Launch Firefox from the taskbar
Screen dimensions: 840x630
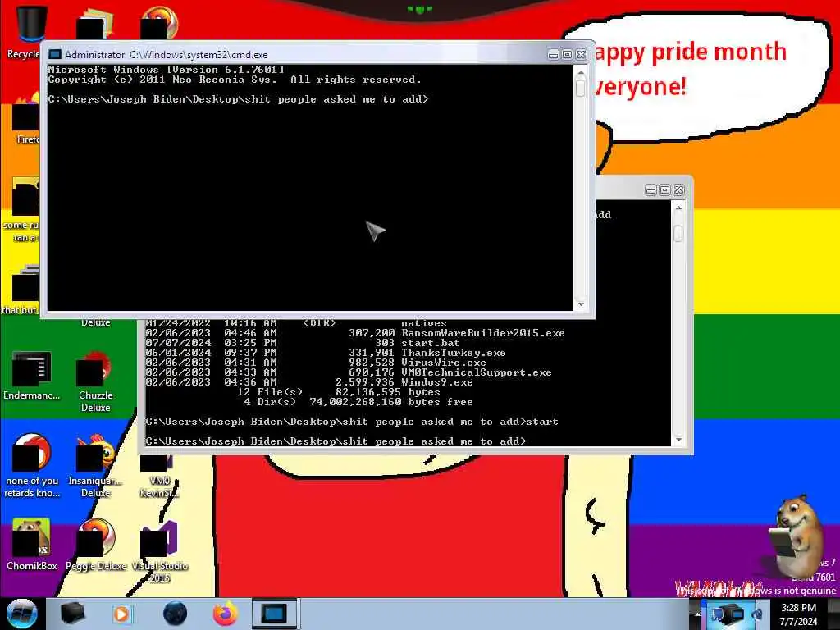pyautogui.click(x=226, y=614)
